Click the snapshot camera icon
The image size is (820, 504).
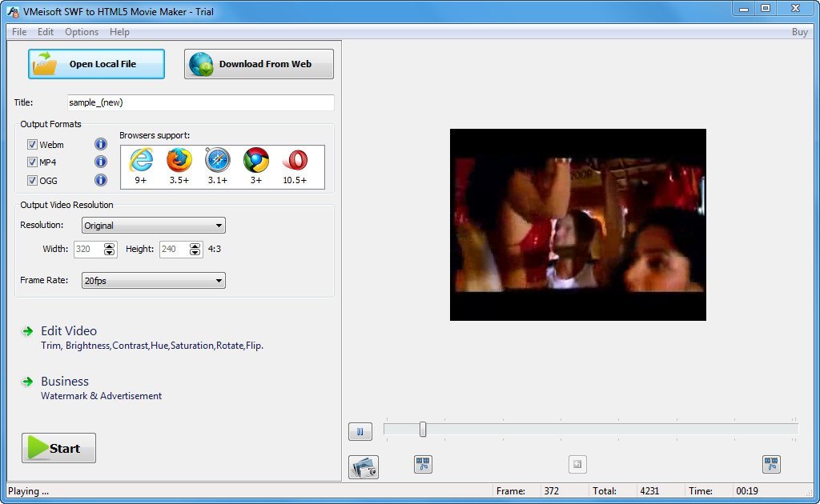364,467
